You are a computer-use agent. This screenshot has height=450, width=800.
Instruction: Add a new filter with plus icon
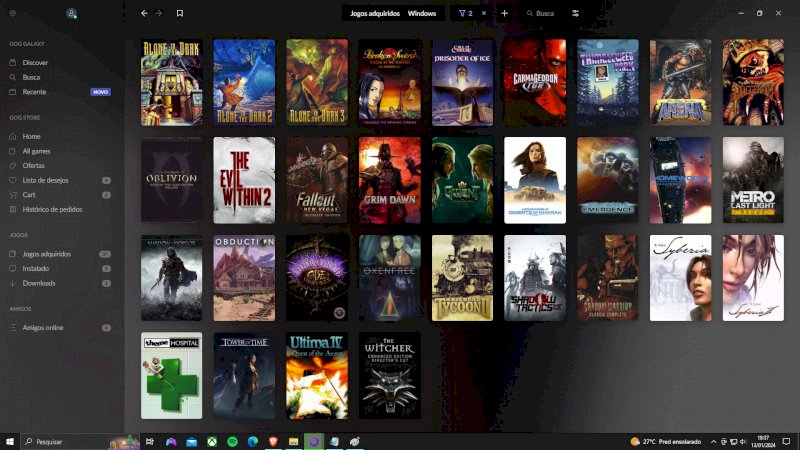pyautogui.click(x=504, y=13)
